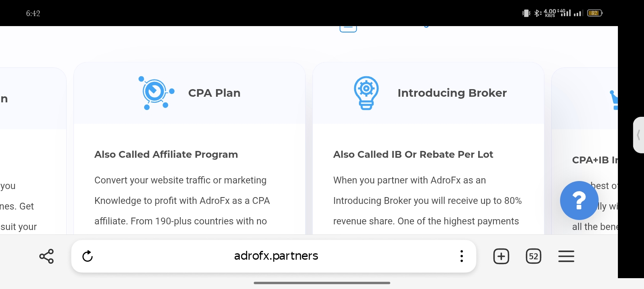The width and height of the screenshot is (644, 289).
Task: Open the three-dot options menu
Action: [462, 256]
